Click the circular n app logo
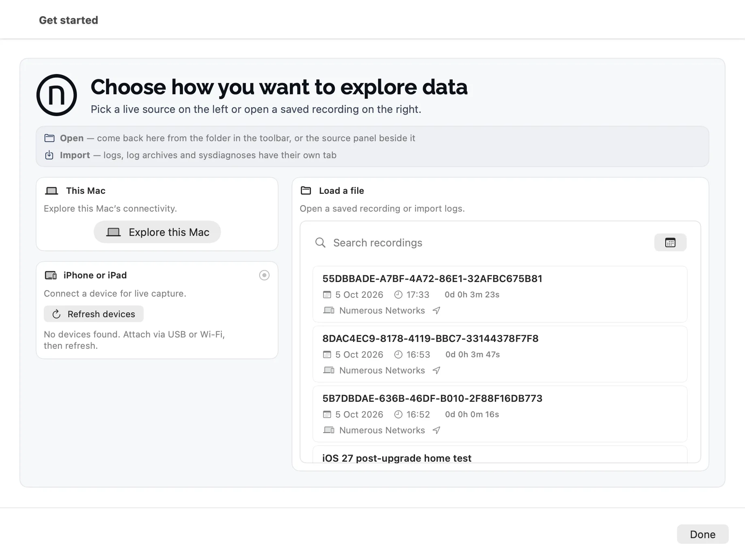 pos(57,95)
